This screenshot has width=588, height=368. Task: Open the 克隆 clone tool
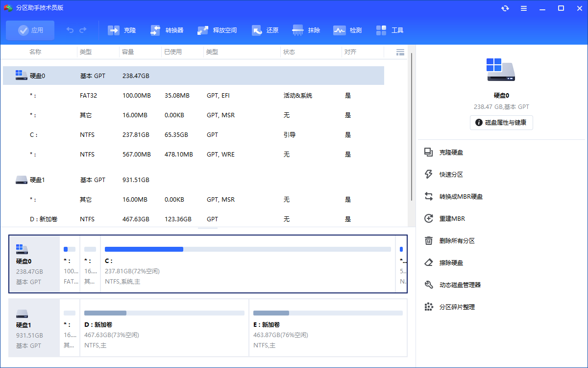click(x=122, y=30)
